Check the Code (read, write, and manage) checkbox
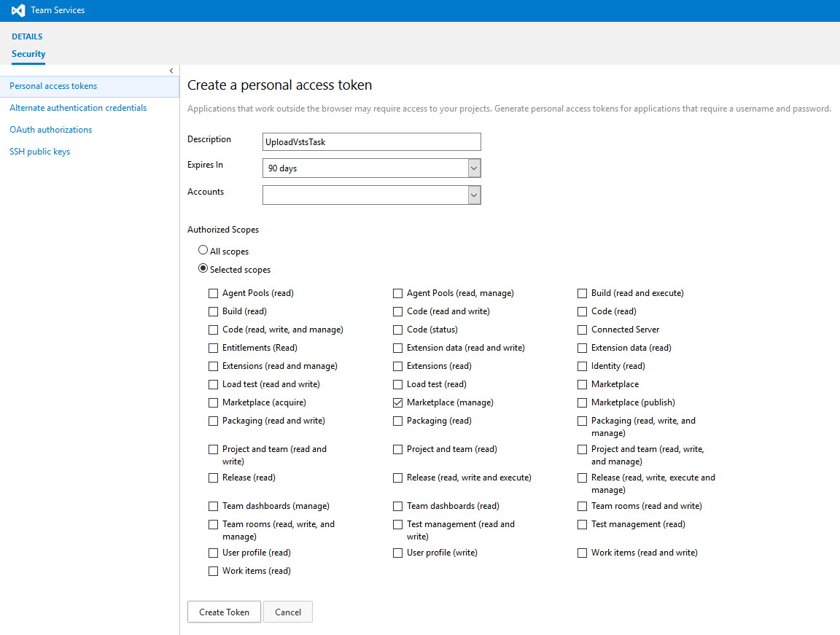Screen dimensions: 840x635 [213, 330]
